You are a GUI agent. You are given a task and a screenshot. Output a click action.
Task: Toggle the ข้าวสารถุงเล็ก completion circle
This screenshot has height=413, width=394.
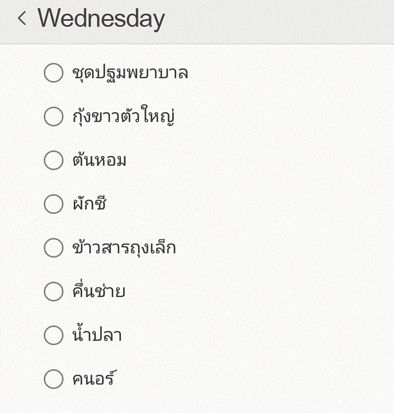(x=53, y=248)
